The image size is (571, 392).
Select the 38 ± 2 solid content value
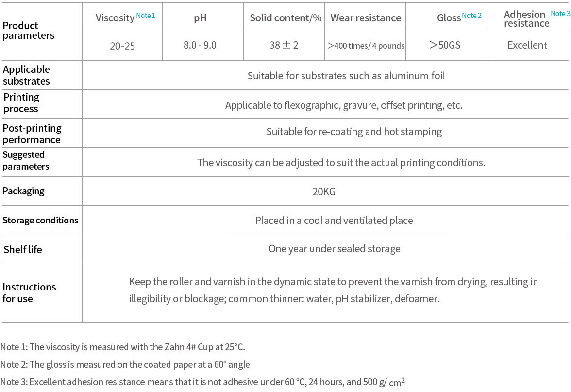(x=284, y=45)
